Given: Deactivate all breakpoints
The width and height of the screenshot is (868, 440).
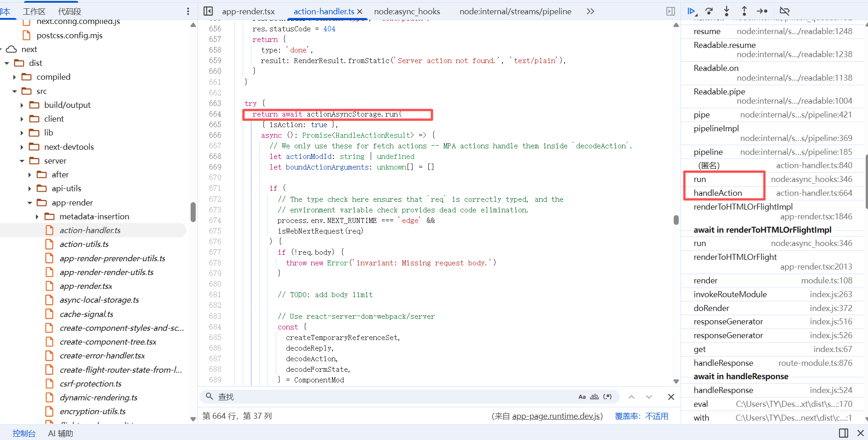Looking at the screenshot, I should 784,11.
